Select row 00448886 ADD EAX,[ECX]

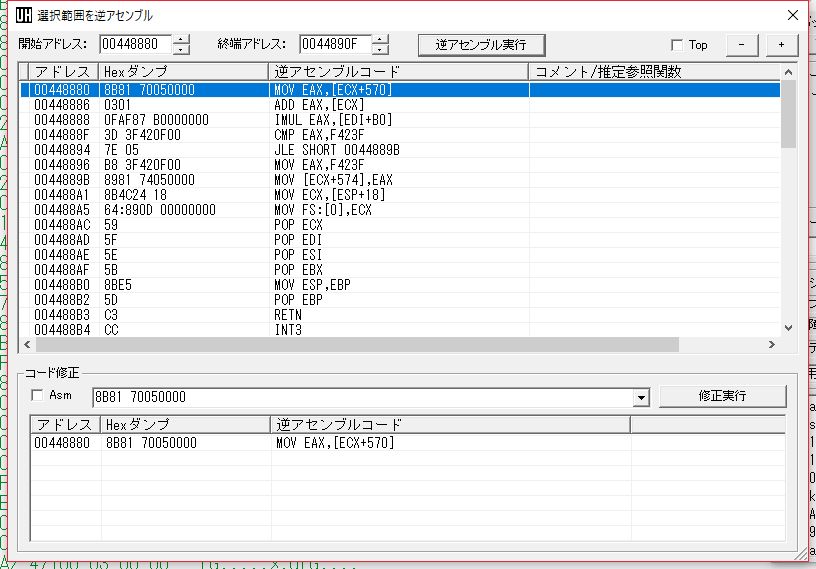click(x=400, y=105)
